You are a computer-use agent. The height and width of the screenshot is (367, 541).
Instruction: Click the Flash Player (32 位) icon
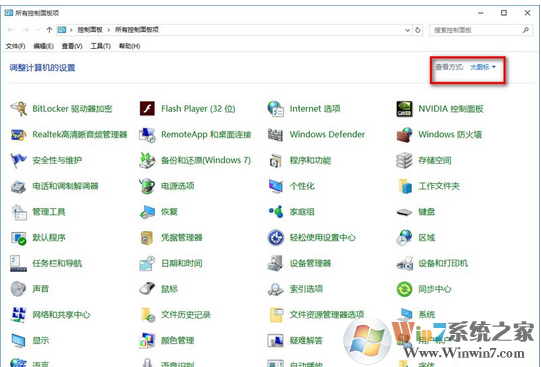tap(147, 109)
